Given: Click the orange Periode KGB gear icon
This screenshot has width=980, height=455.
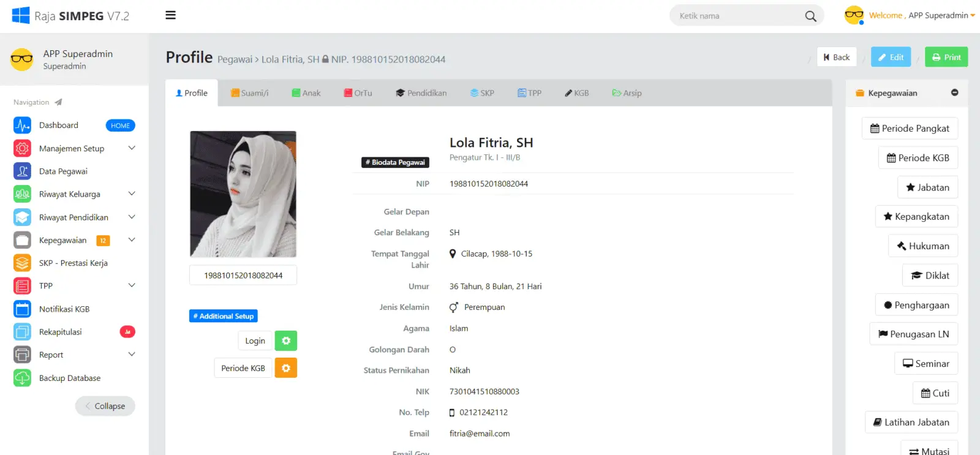Looking at the screenshot, I should (286, 368).
